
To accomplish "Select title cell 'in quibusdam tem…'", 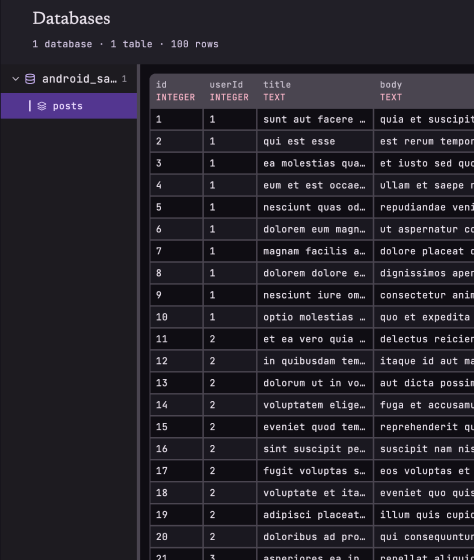I will click(x=315, y=361).
